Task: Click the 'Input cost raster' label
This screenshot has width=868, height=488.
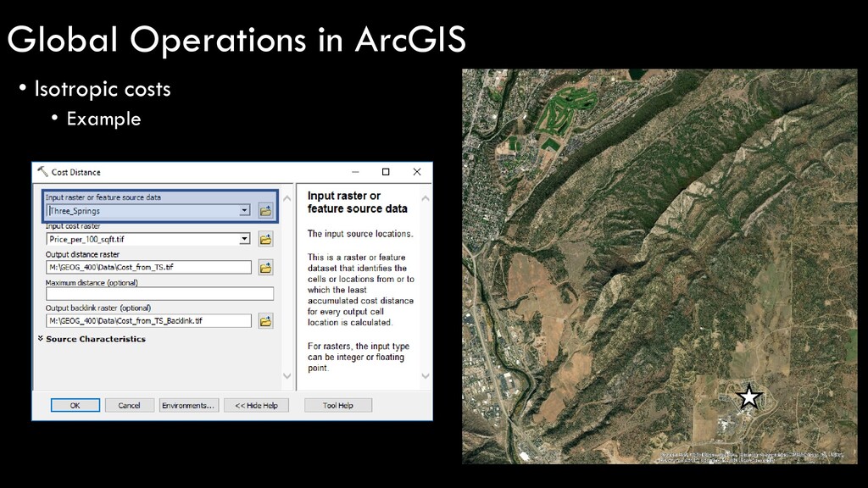Action: [x=73, y=225]
